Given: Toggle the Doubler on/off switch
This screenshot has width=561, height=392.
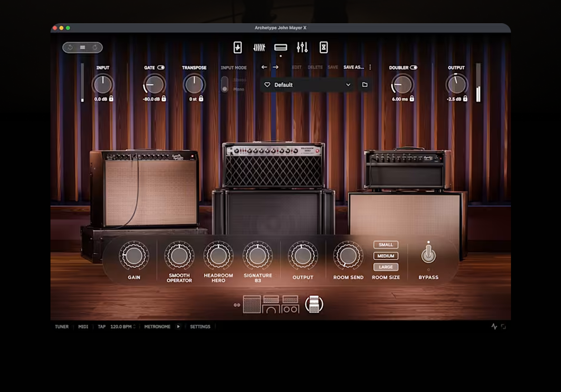Looking at the screenshot, I should 413,68.
